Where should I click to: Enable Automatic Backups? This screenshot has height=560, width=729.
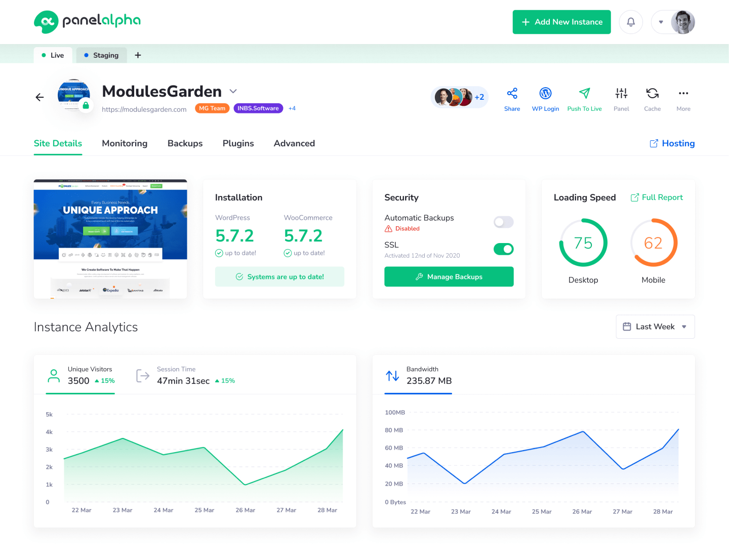click(503, 222)
